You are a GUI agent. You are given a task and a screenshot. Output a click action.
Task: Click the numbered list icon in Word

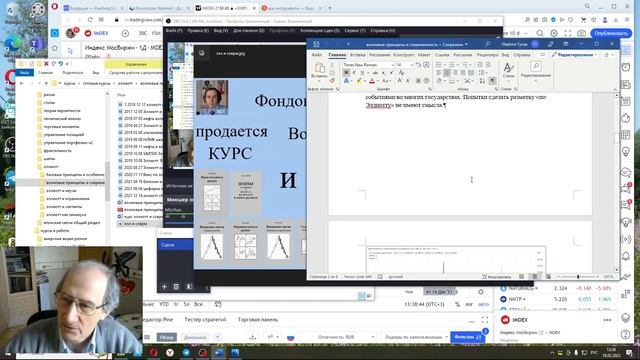click(x=452, y=64)
